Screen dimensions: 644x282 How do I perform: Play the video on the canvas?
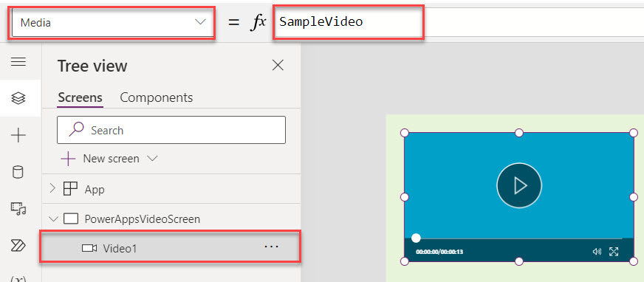click(x=519, y=185)
